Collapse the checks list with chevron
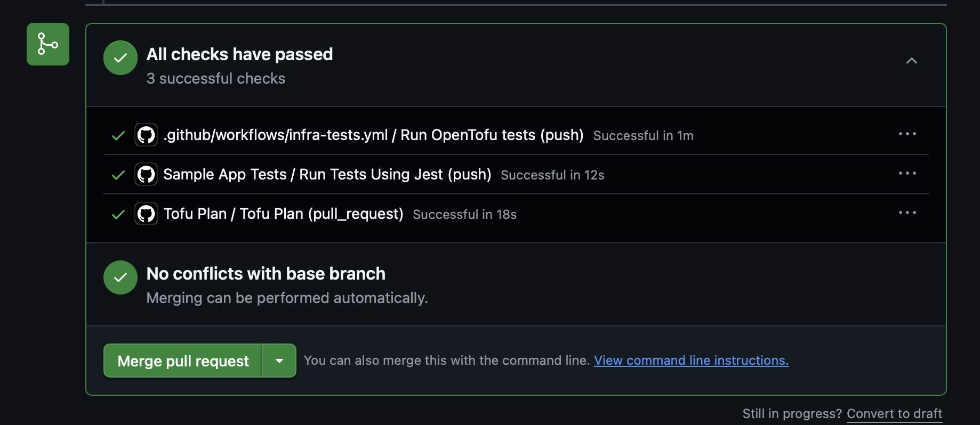 [911, 61]
